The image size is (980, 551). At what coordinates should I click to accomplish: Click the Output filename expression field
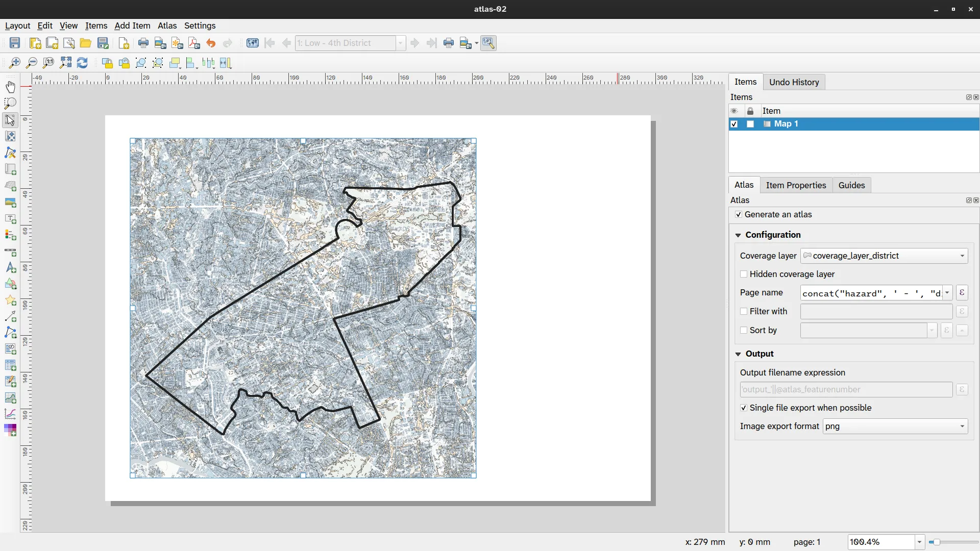tap(846, 390)
